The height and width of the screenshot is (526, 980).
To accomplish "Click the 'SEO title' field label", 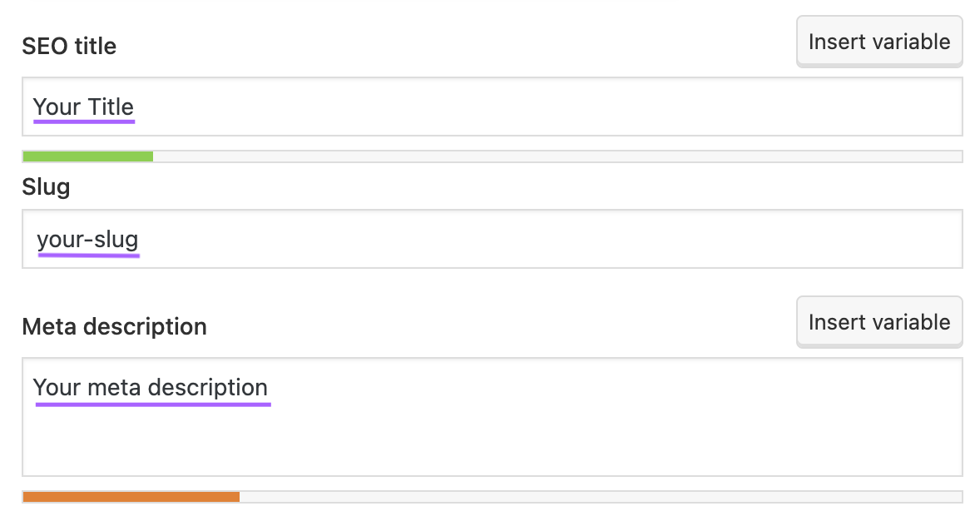I will (x=69, y=46).
